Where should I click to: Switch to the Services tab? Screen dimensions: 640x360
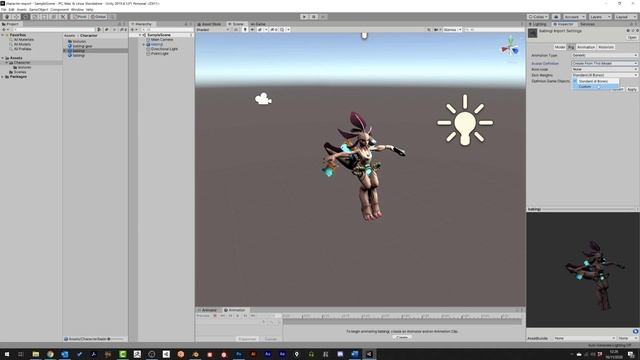point(587,24)
